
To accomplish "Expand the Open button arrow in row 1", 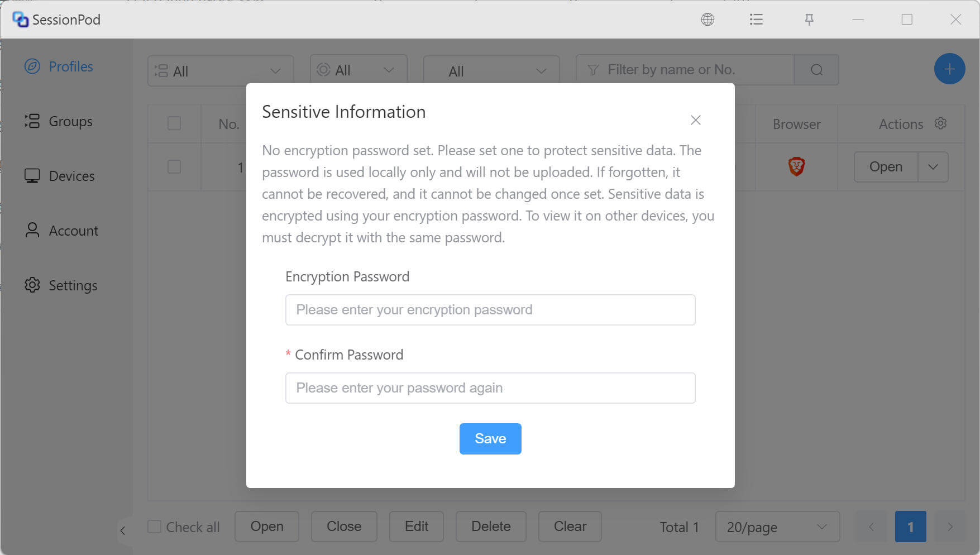I will (933, 167).
